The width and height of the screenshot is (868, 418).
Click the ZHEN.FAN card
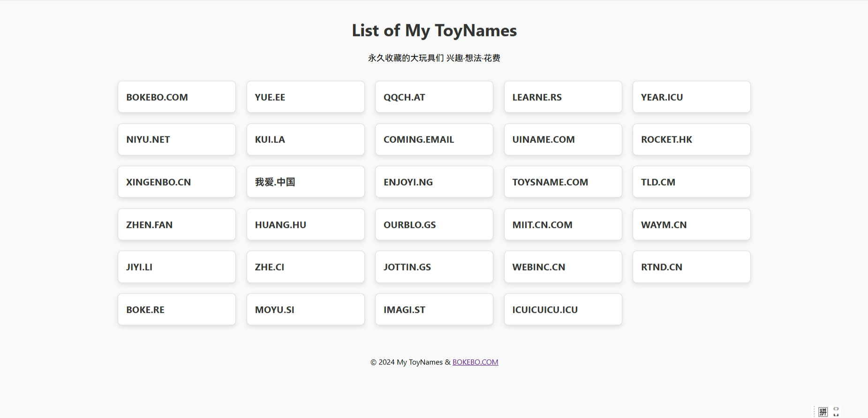pyautogui.click(x=176, y=225)
